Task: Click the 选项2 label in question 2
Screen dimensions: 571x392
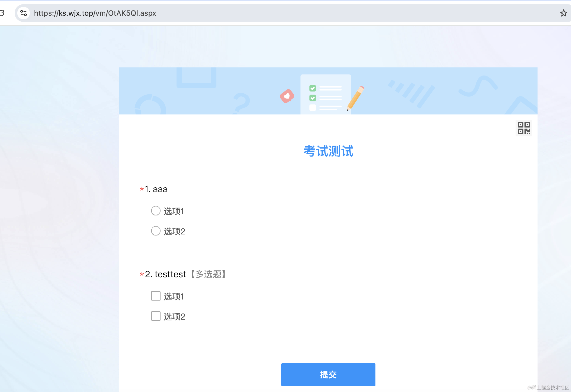Action: point(174,316)
